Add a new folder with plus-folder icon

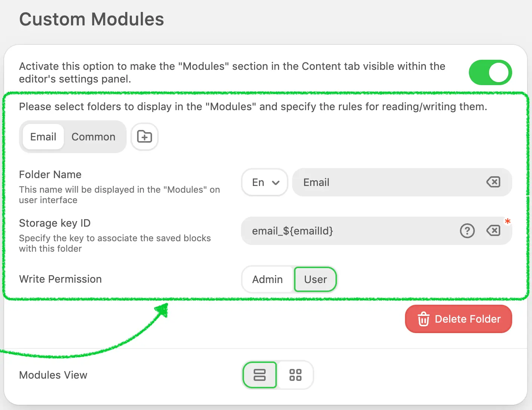tap(145, 137)
